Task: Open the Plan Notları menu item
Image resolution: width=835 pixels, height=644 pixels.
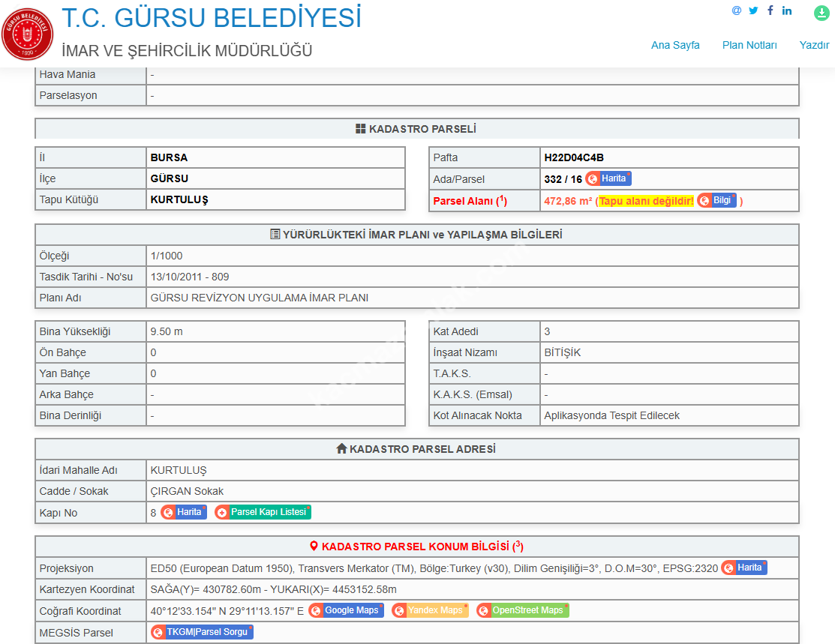Action: tap(749, 45)
